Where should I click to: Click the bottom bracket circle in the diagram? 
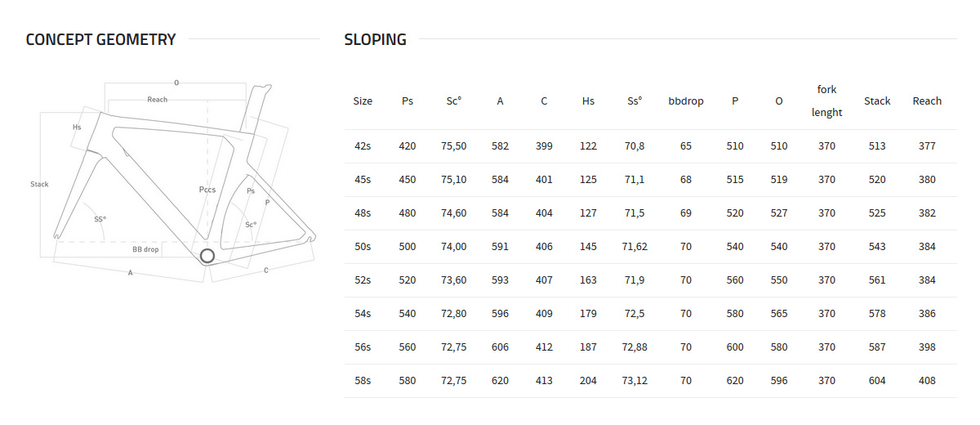[x=207, y=255]
